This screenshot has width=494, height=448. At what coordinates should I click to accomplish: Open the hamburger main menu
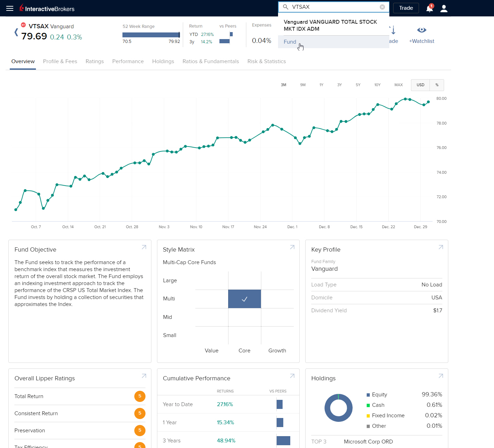click(x=10, y=8)
